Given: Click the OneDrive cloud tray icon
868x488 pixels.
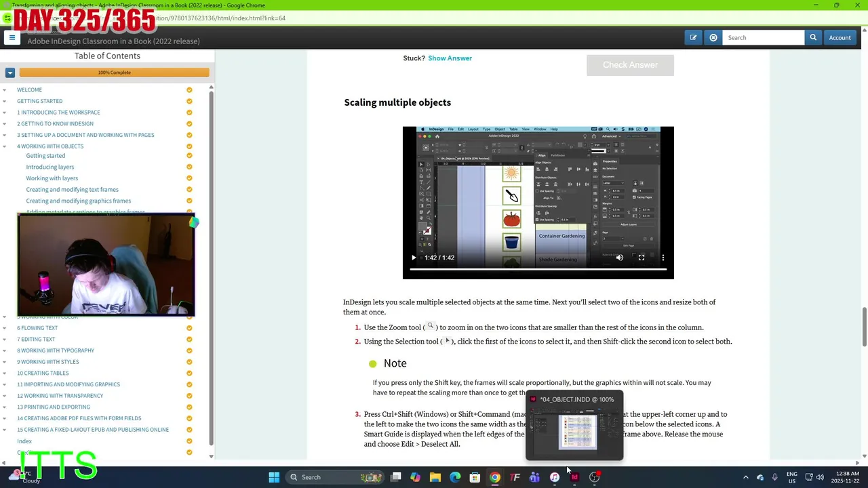Looking at the screenshot, I should (760, 477).
